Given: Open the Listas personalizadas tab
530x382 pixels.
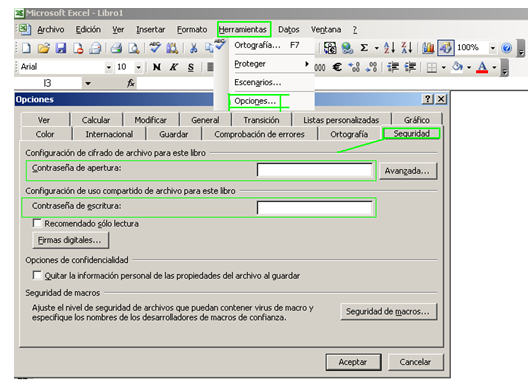Looking at the screenshot, I should pos(341,120).
